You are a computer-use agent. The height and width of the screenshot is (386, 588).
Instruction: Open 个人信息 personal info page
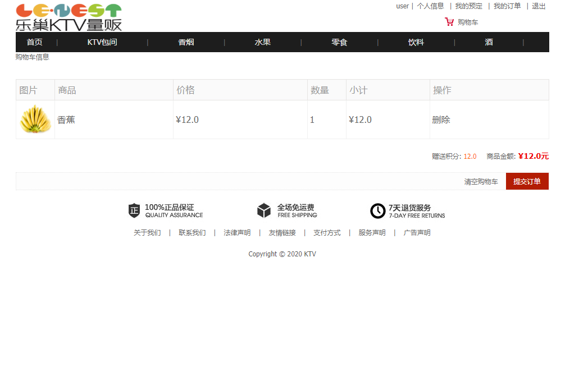click(x=431, y=6)
